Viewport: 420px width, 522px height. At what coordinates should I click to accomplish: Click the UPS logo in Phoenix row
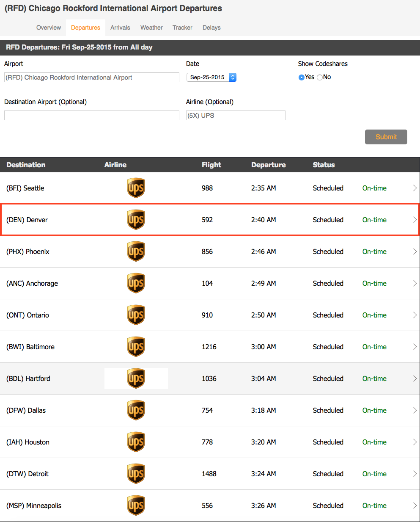(136, 251)
